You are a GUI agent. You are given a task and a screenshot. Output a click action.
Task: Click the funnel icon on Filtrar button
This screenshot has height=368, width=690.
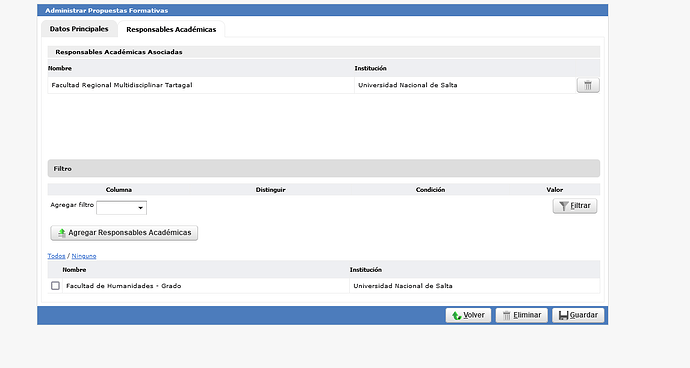(564, 206)
